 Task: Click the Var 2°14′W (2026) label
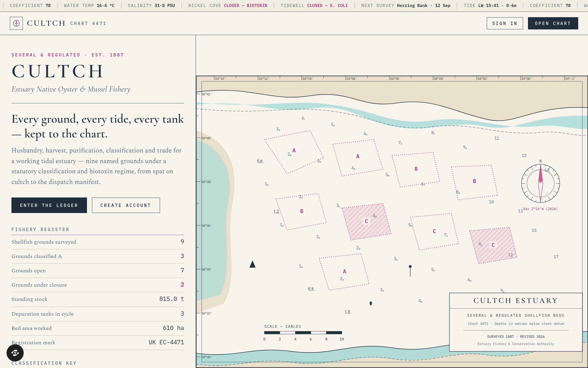pyautogui.click(x=540, y=209)
